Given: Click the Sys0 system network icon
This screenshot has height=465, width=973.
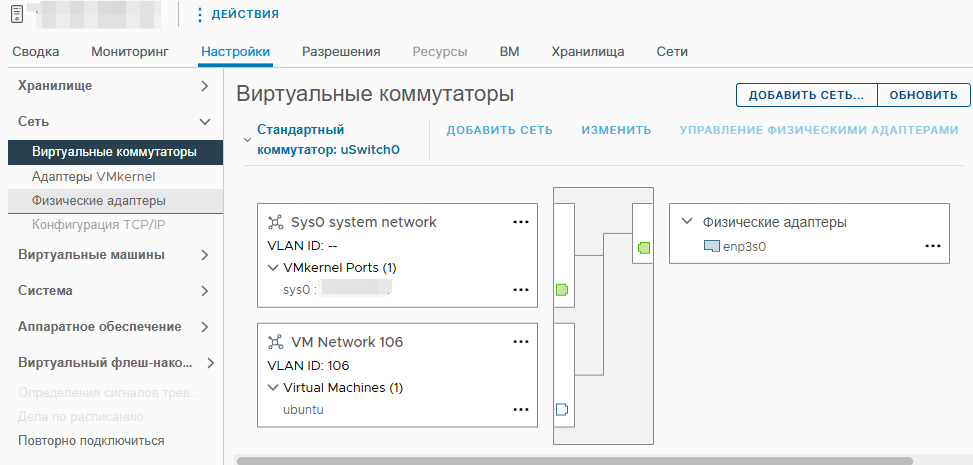Looking at the screenshot, I should pos(275,222).
